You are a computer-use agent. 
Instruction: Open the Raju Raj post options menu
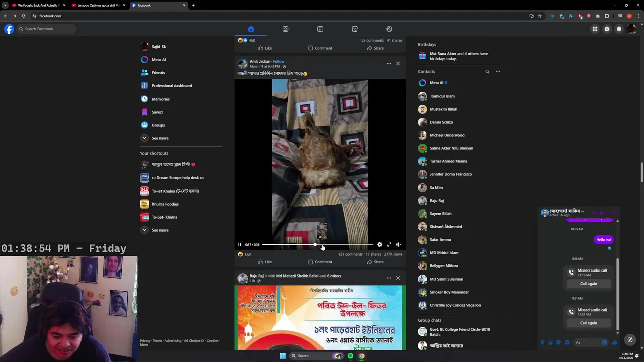(389, 278)
